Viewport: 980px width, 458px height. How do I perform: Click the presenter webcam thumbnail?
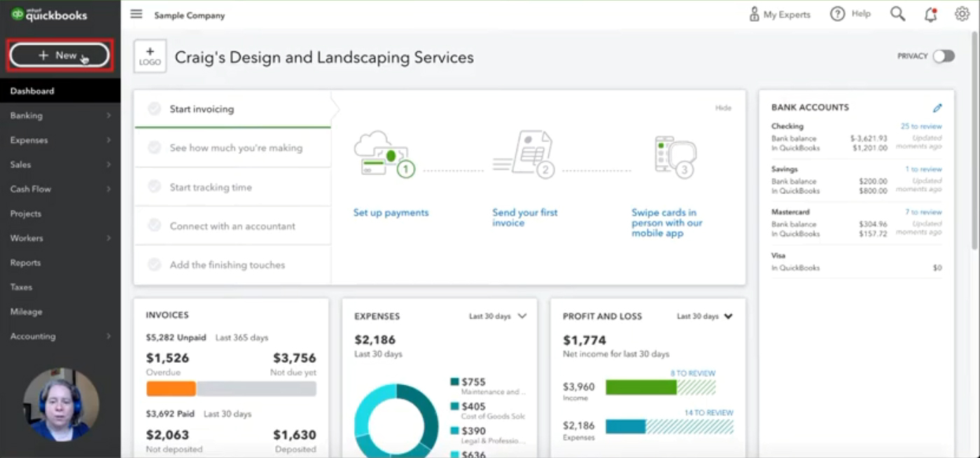click(x=60, y=403)
